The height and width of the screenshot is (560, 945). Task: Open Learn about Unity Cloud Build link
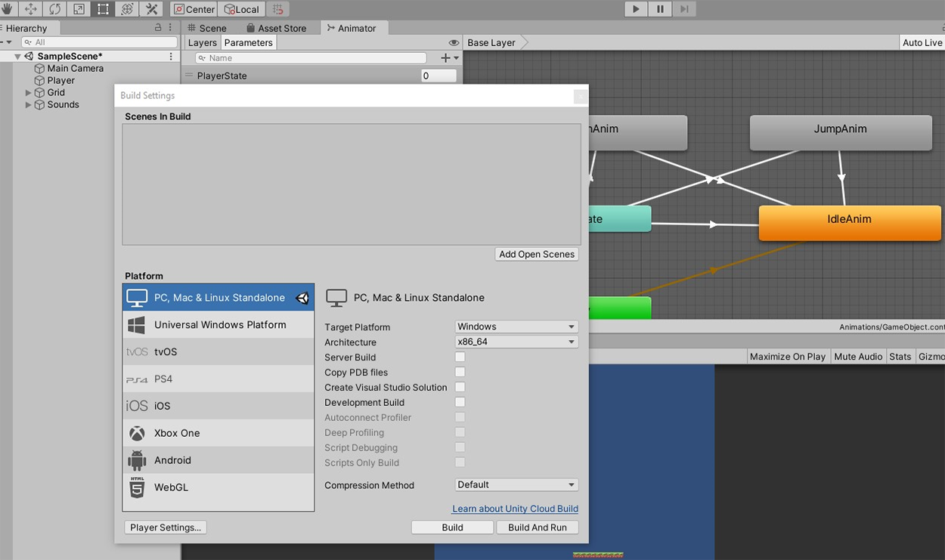515,509
